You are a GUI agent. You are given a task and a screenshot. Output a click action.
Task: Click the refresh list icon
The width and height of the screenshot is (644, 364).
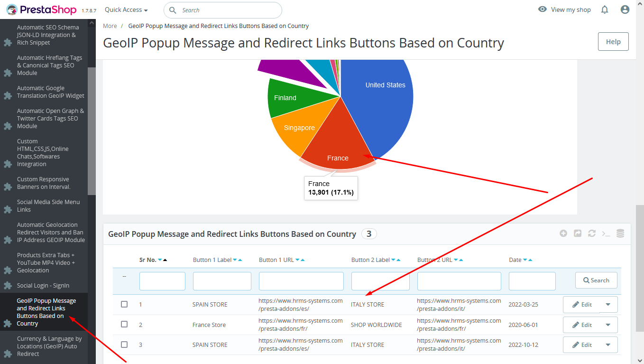[592, 233]
